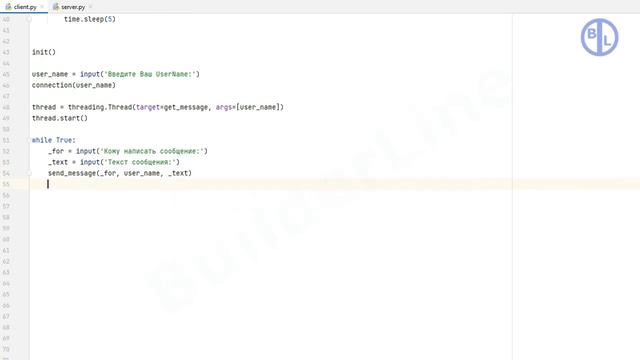Click on the init() call
The width and height of the screenshot is (640, 360).
(44, 52)
